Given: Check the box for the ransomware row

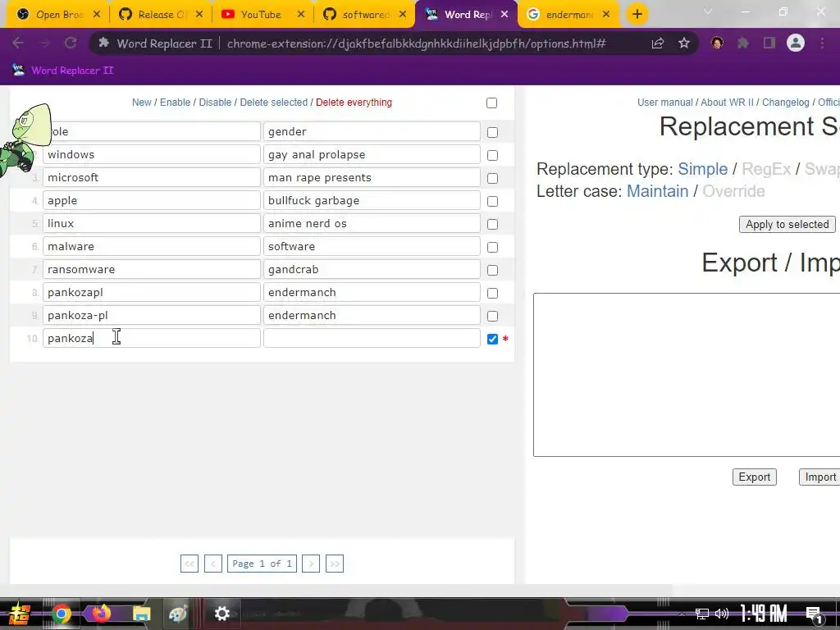Looking at the screenshot, I should pos(492,271).
